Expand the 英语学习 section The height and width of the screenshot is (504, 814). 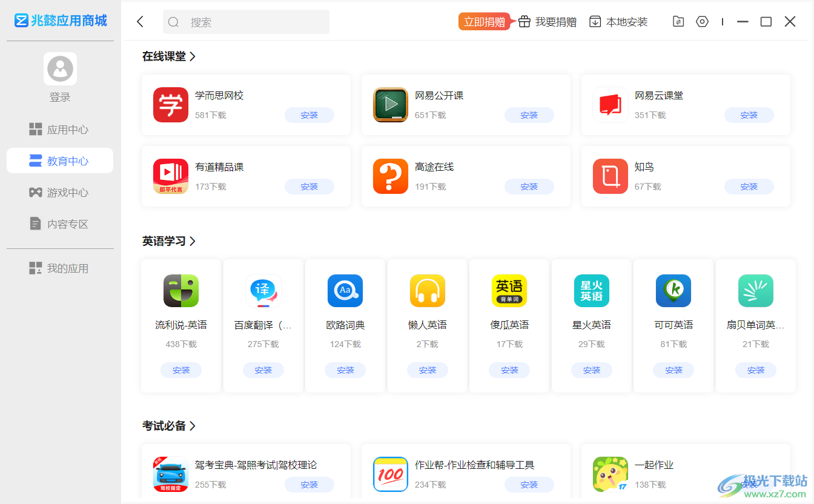click(169, 241)
